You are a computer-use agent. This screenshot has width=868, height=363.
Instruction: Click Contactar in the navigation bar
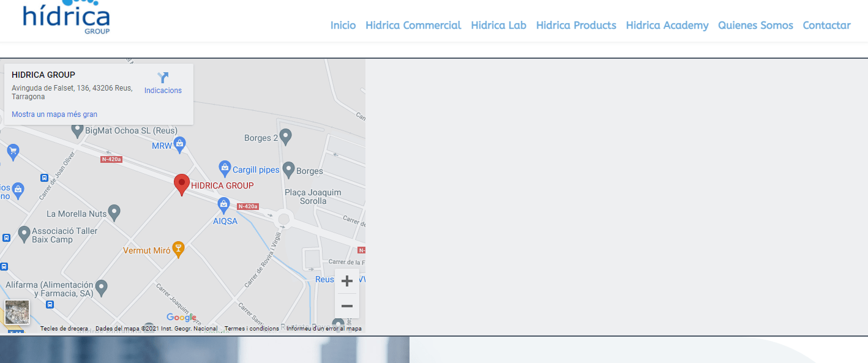click(x=826, y=25)
